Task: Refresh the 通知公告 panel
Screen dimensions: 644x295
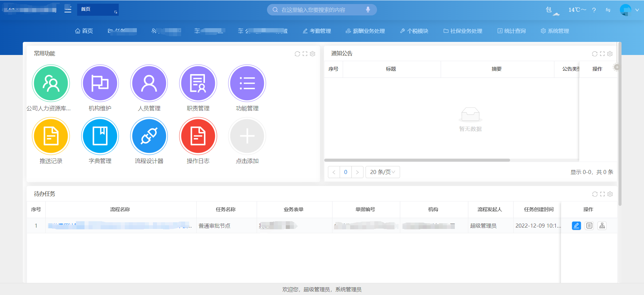Action: coord(595,54)
